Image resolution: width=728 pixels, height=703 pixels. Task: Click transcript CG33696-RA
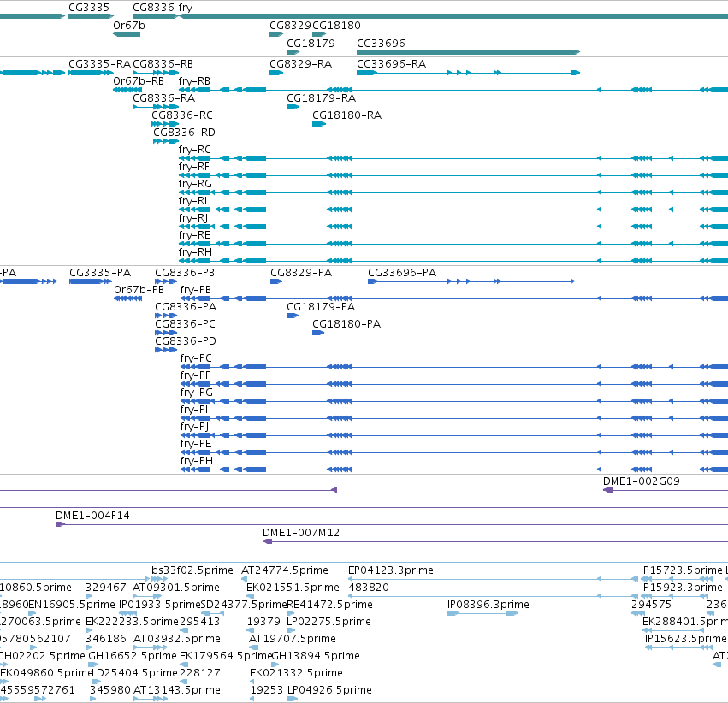(392, 63)
